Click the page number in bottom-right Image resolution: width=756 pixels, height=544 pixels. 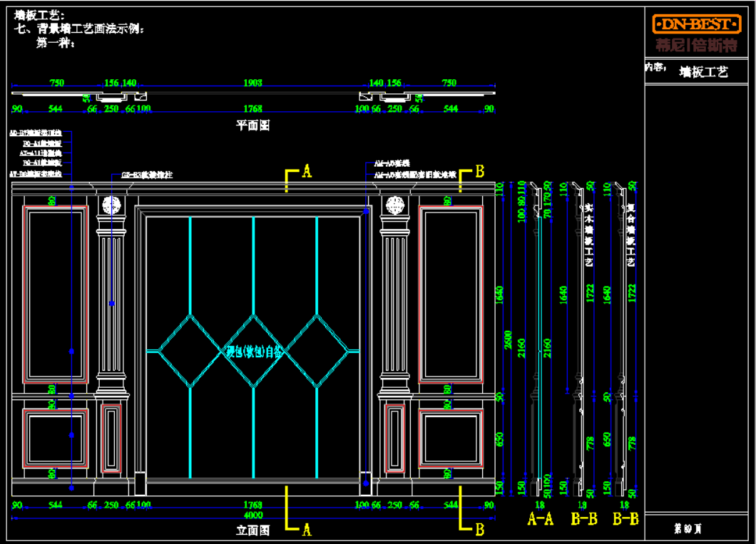tap(688, 528)
